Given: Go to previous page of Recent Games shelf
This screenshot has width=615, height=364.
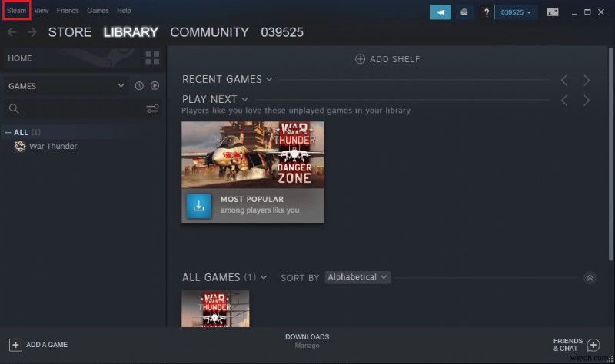Looking at the screenshot, I should [564, 81].
